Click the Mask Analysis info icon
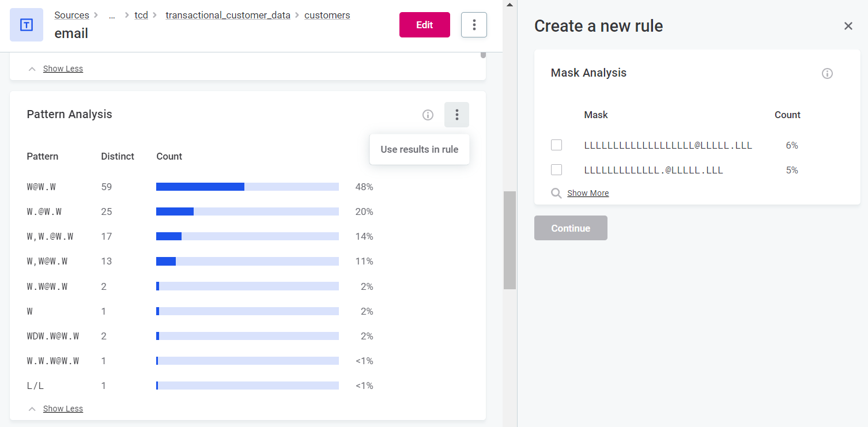 (827, 73)
